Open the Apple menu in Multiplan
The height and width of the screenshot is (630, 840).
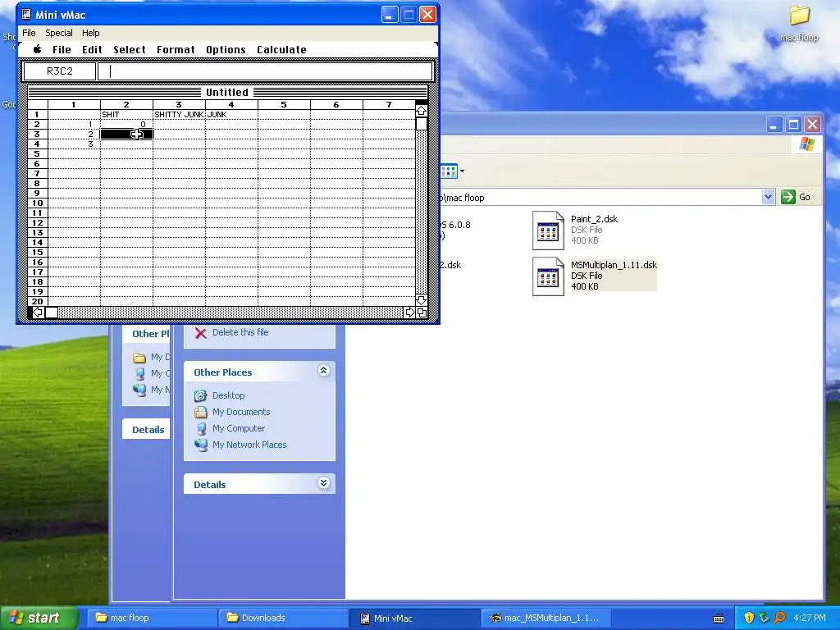point(37,49)
